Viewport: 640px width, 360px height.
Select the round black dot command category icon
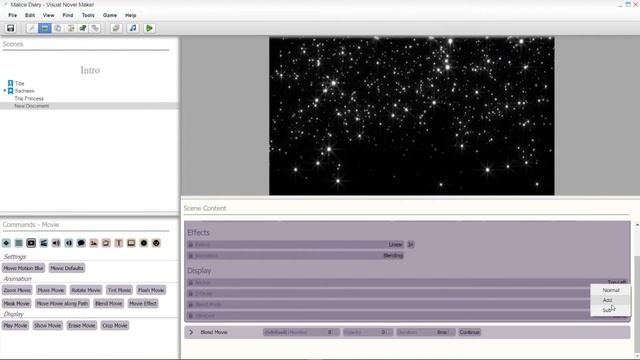point(144,243)
